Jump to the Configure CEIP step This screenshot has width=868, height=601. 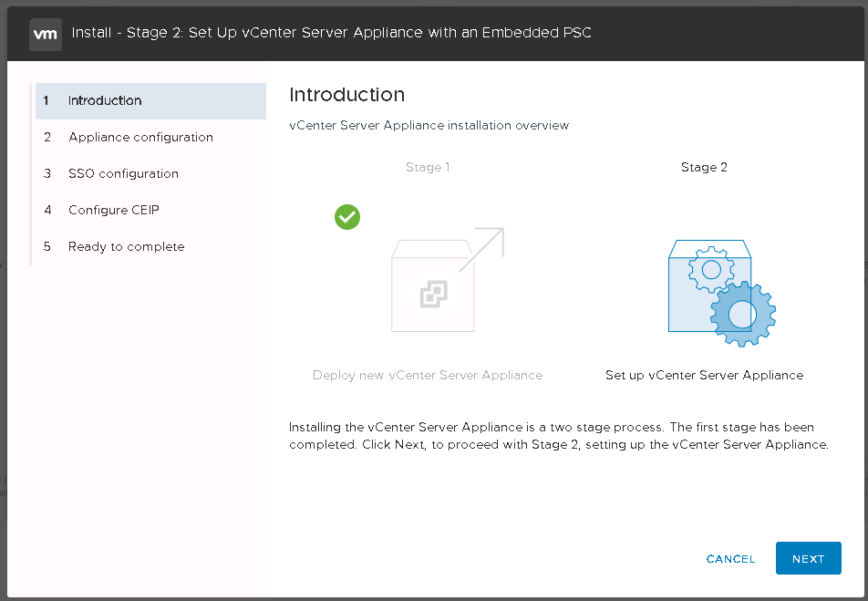tap(114, 210)
